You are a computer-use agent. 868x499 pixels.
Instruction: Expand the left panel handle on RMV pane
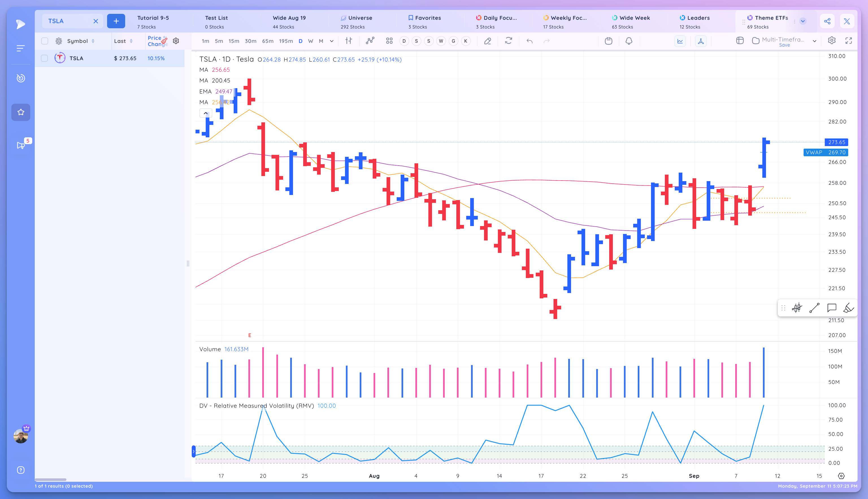(x=194, y=451)
